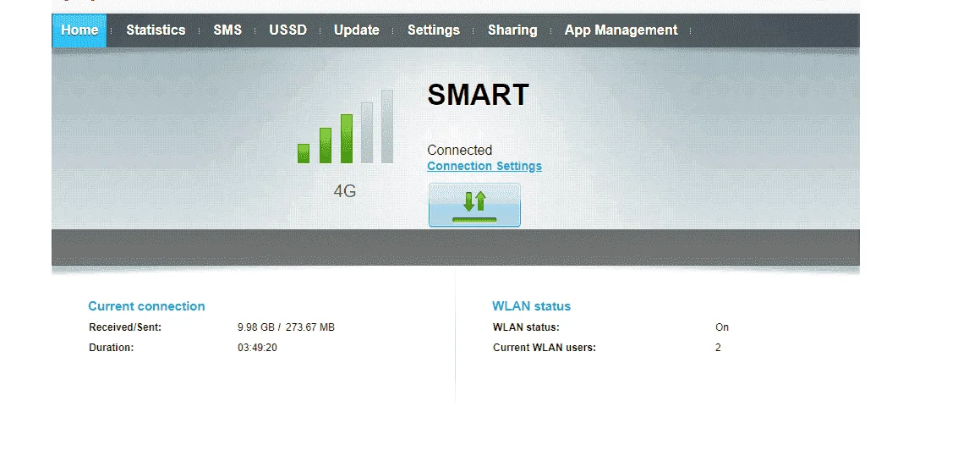Click the WLAN status section heading
This screenshot has width=980, height=456.
coord(531,306)
